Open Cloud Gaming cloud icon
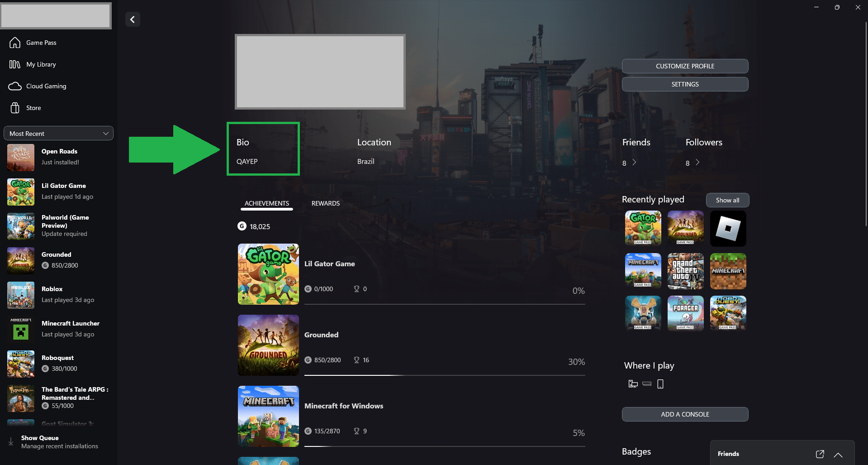868x465 pixels. pos(15,86)
